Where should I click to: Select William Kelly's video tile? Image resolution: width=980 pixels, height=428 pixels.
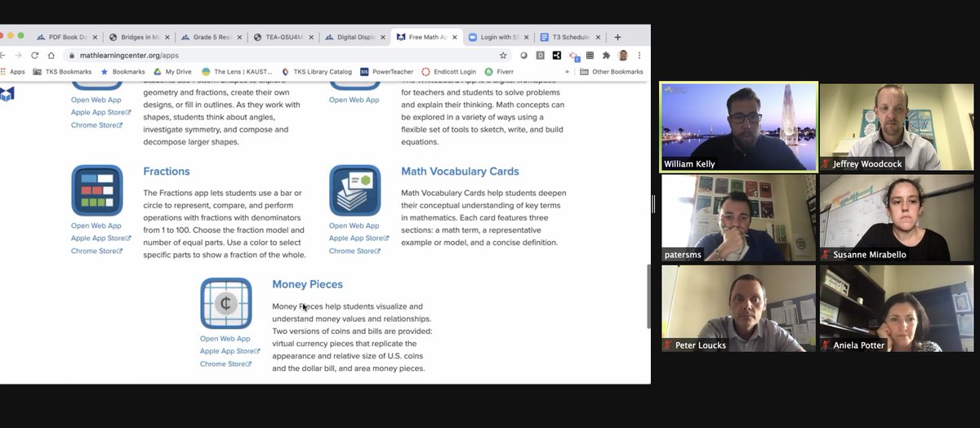738,127
